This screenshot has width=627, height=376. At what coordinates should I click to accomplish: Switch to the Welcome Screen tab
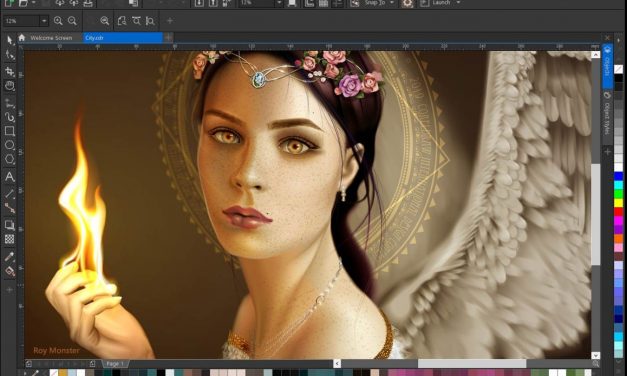[51, 38]
